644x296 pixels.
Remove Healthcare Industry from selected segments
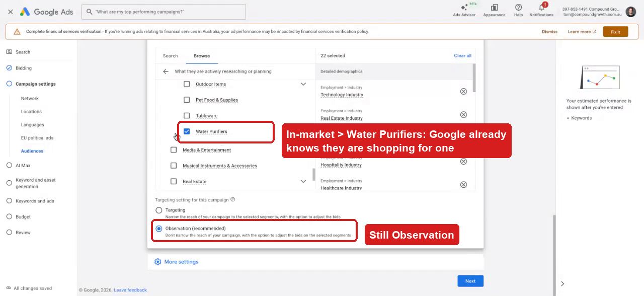463,185
